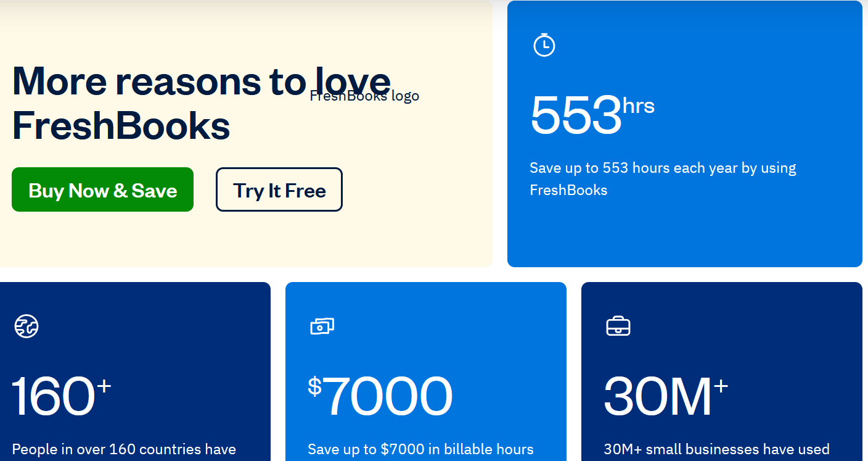Click the large 30M statistic number
Screen dimensions: 868x461
pos(657,397)
